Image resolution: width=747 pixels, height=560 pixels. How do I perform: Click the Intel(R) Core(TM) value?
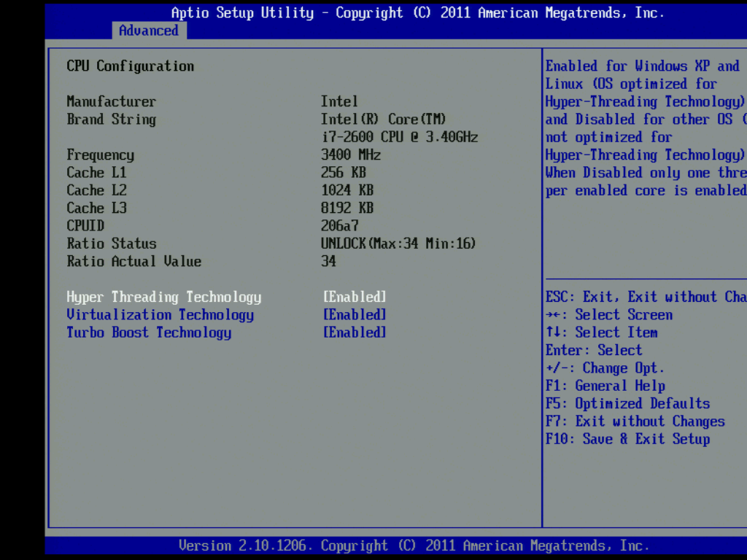(384, 120)
